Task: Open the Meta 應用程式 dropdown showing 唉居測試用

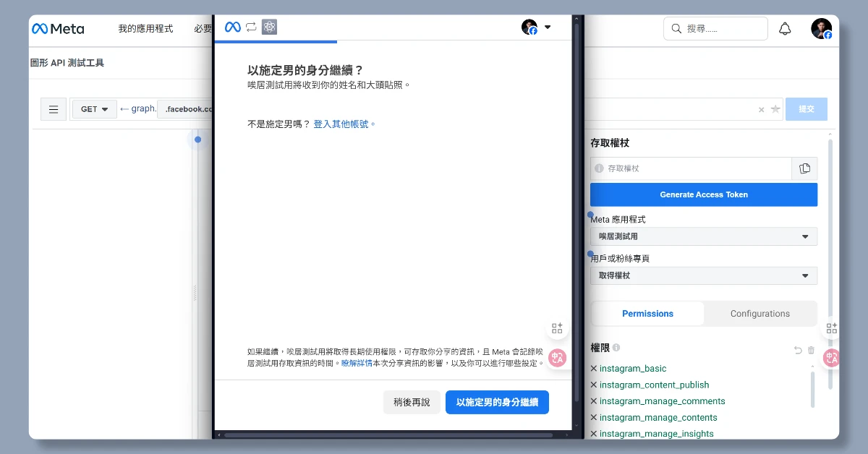Action: click(704, 236)
